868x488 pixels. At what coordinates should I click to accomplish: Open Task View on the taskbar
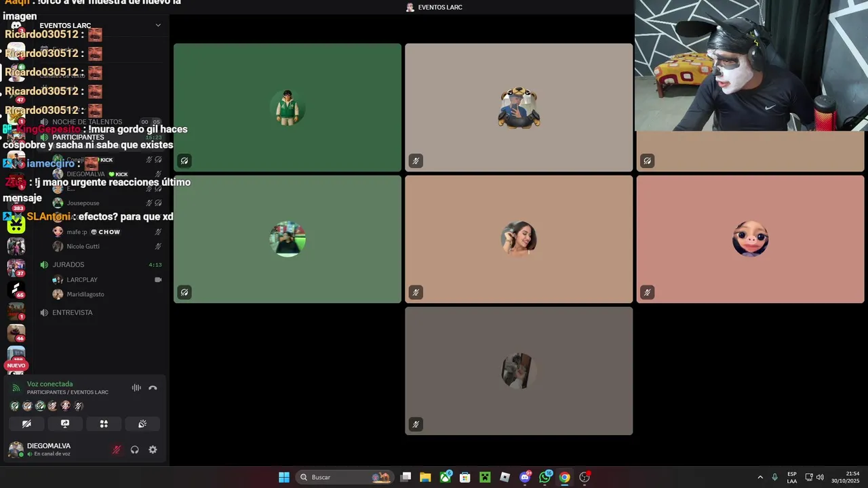[406, 477]
